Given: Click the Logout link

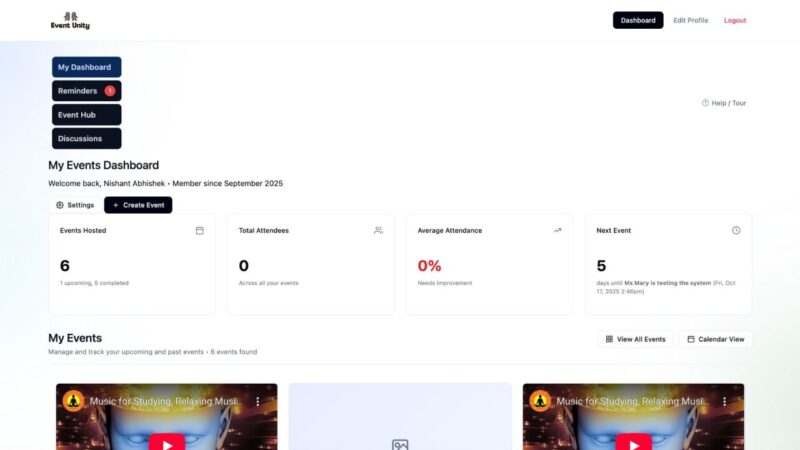Looking at the screenshot, I should 735,20.
